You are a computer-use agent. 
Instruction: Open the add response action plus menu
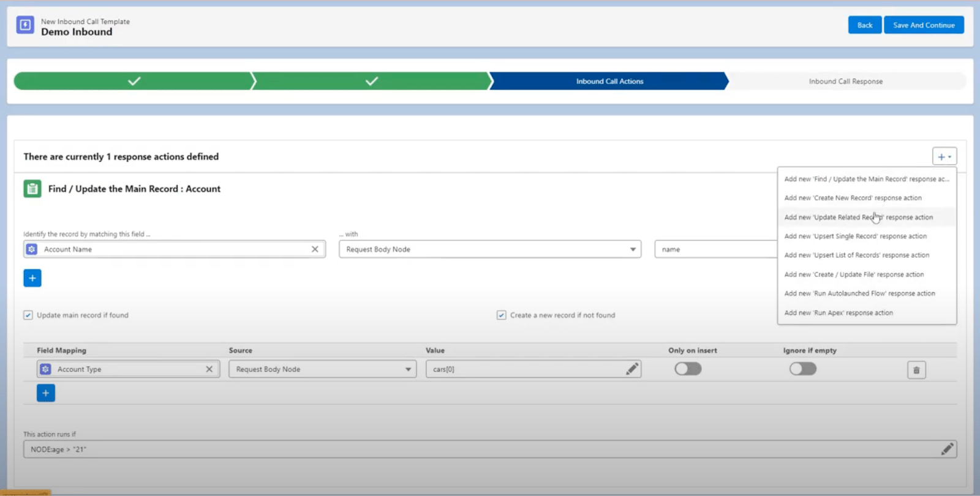[x=944, y=157]
